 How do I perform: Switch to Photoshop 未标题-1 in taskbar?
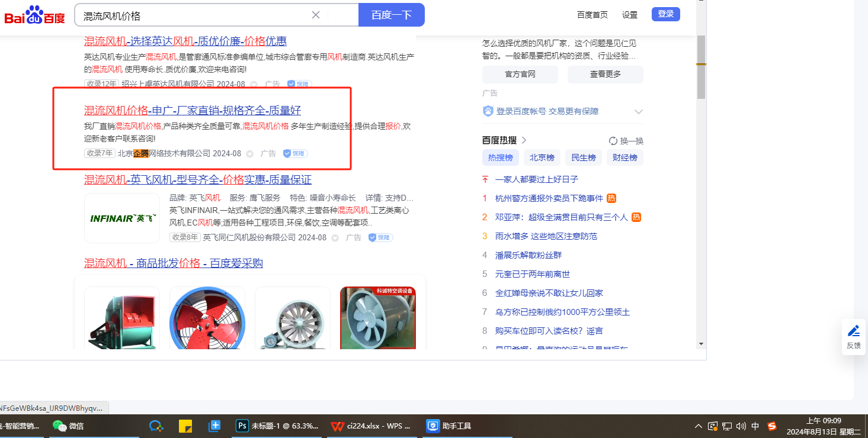[277, 426]
